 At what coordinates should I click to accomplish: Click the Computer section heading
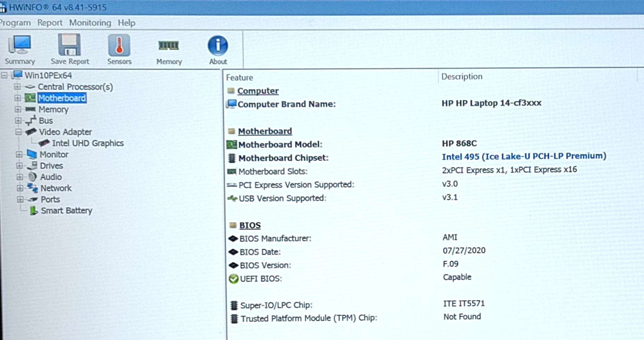pyautogui.click(x=258, y=91)
